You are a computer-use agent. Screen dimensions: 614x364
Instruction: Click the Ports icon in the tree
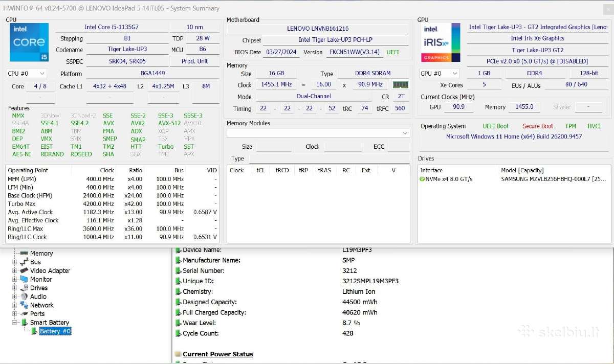pyautogui.click(x=24, y=313)
